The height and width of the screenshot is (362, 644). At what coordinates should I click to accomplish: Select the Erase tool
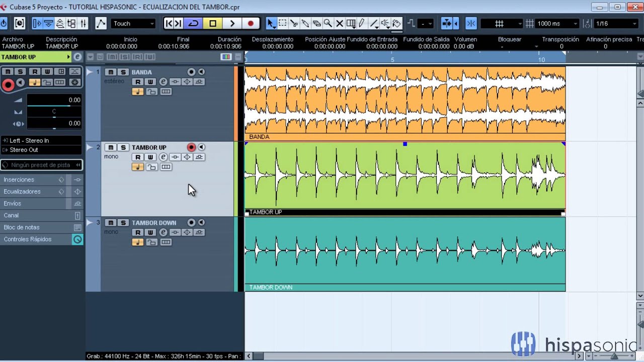[316, 24]
